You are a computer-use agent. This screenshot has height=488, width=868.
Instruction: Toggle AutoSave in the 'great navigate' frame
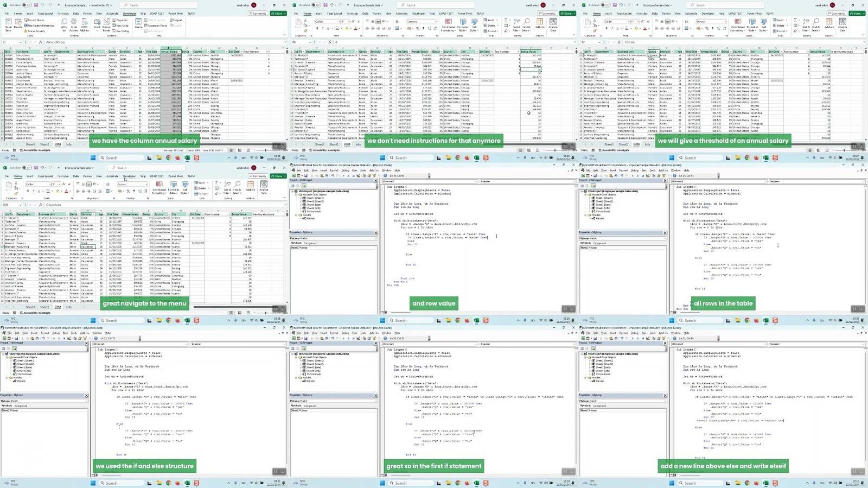(26, 168)
